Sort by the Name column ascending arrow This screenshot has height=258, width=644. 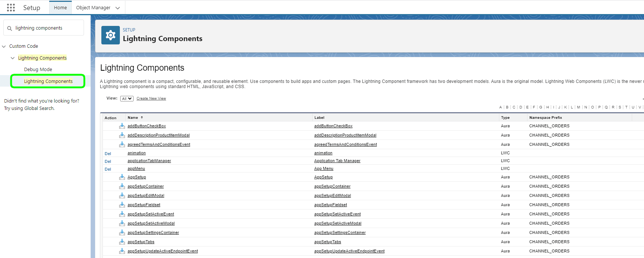142,117
